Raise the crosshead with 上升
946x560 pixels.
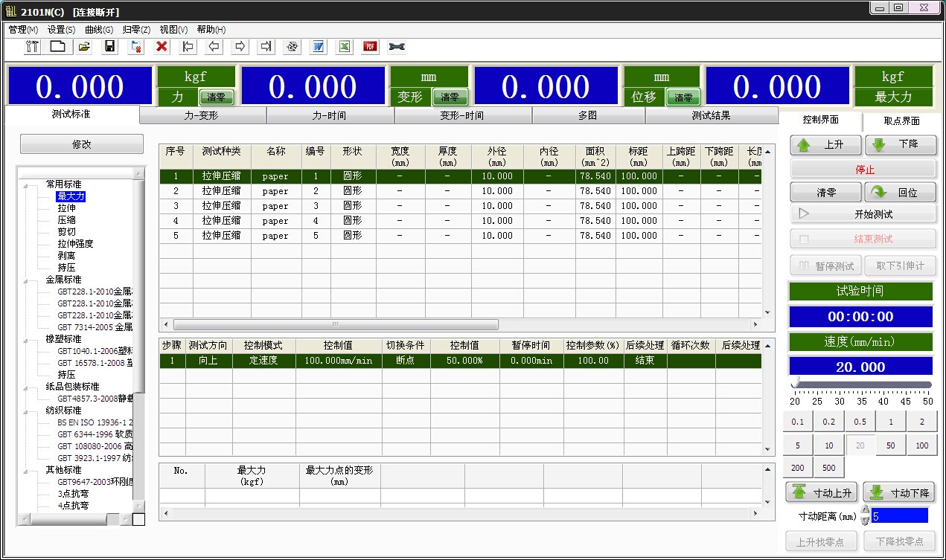coord(825,145)
